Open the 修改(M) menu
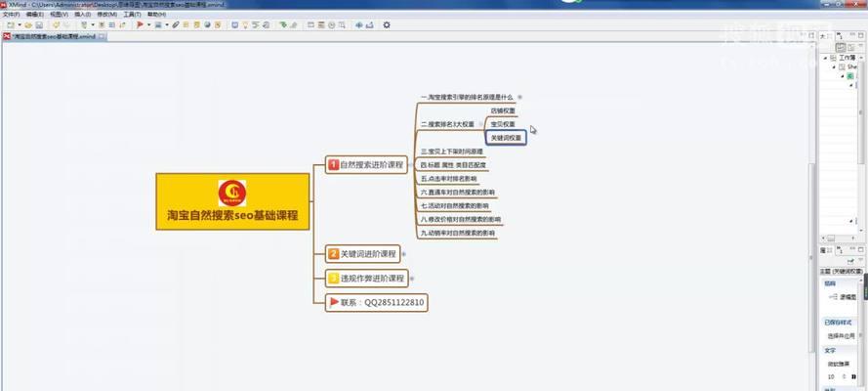The height and width of the screenshot is (391, 868). (106, 14)
